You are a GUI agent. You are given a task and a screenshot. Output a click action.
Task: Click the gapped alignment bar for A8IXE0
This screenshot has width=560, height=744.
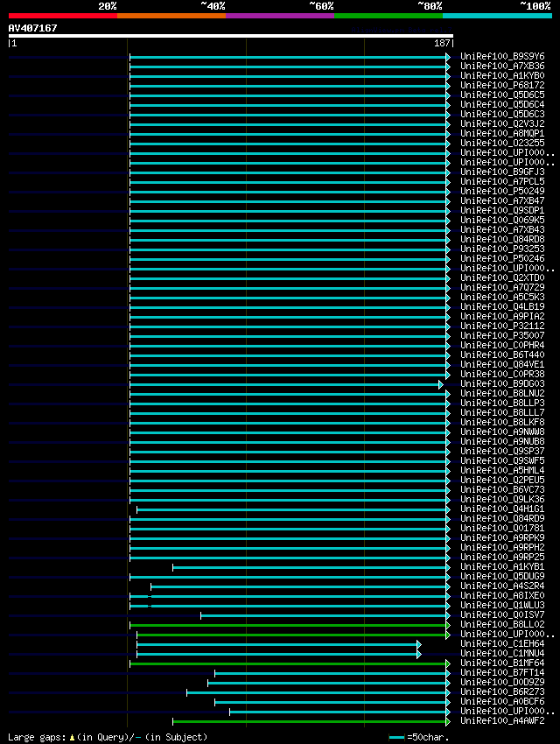(x=290, y=596)
